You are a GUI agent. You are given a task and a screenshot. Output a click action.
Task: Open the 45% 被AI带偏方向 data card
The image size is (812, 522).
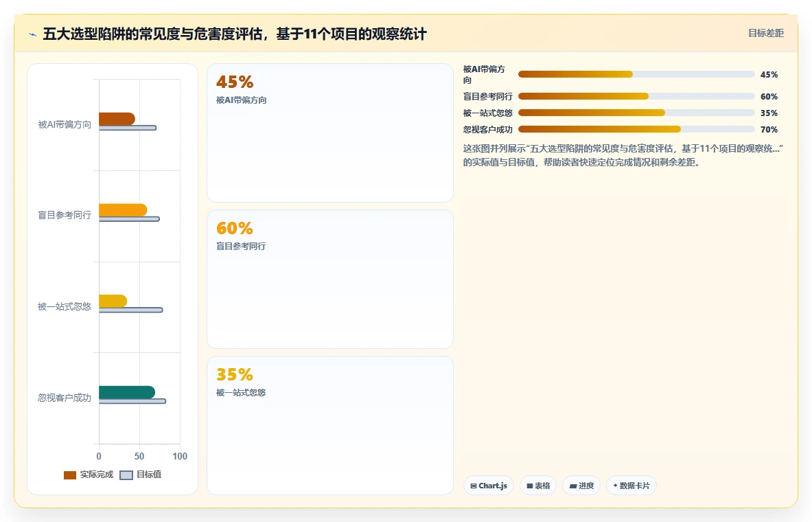[330, 133]
